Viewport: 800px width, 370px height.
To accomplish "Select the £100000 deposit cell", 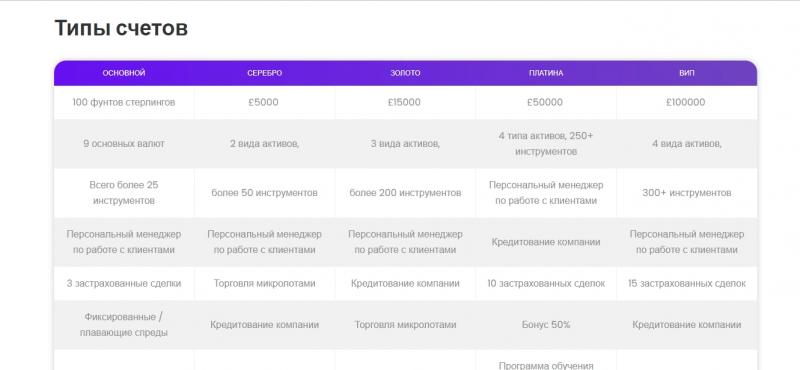I will tap(686, 102).
